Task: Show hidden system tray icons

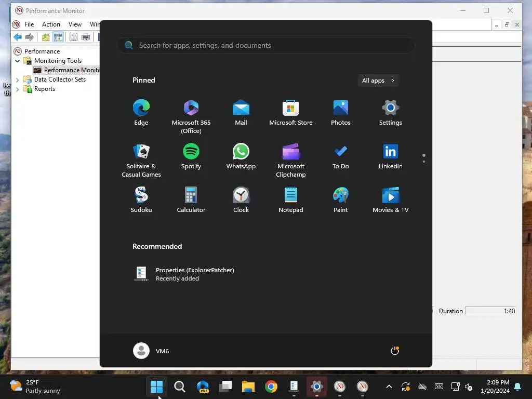Action: pyautogui.click(x=389, y=387)
